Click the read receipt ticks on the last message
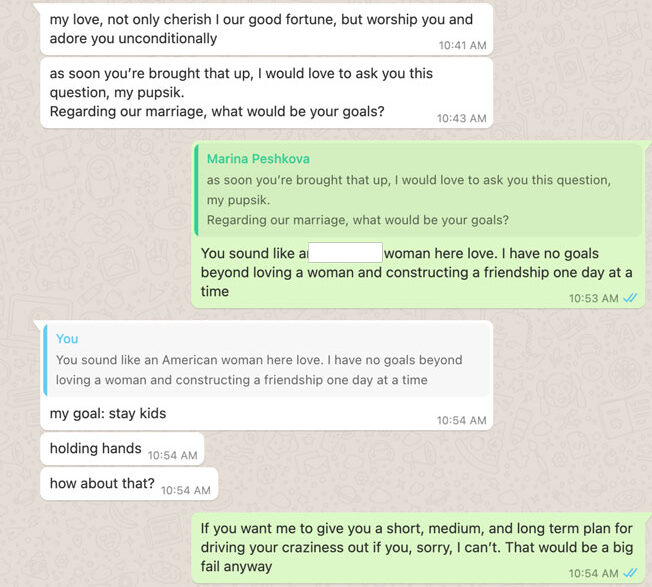This screenshot has height=587, width=652. (630, 573)
